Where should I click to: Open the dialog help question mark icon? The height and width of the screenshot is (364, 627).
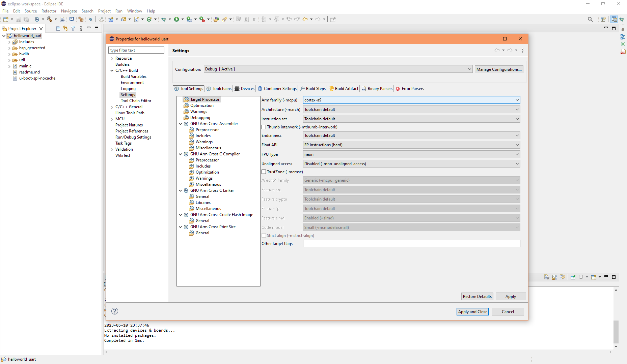click(x=114, y=311)
